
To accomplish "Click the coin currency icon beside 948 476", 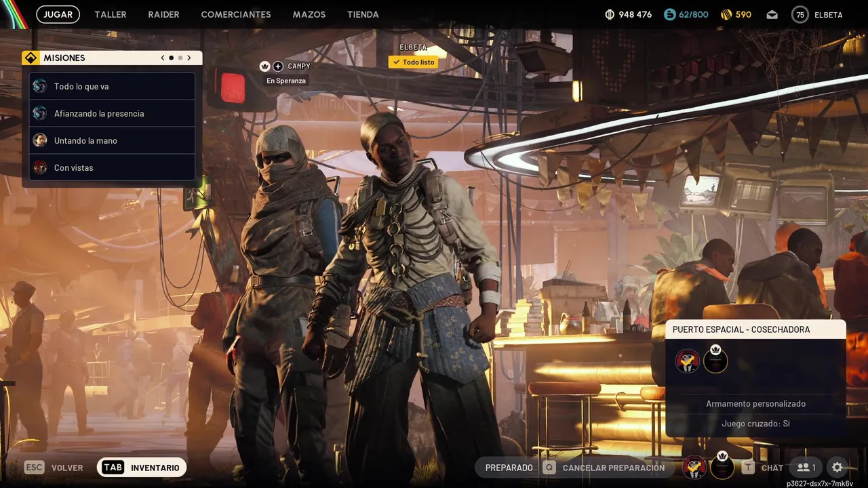I will point(609,14).
